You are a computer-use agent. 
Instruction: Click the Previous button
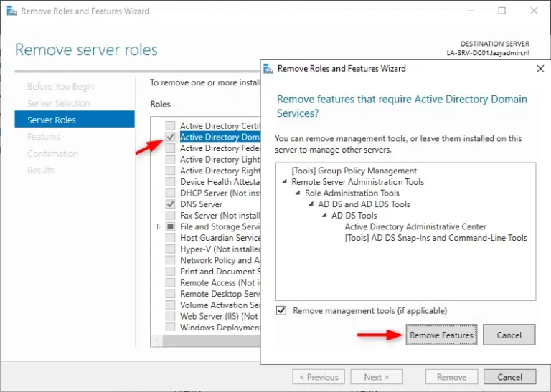(x=319, y=377)
